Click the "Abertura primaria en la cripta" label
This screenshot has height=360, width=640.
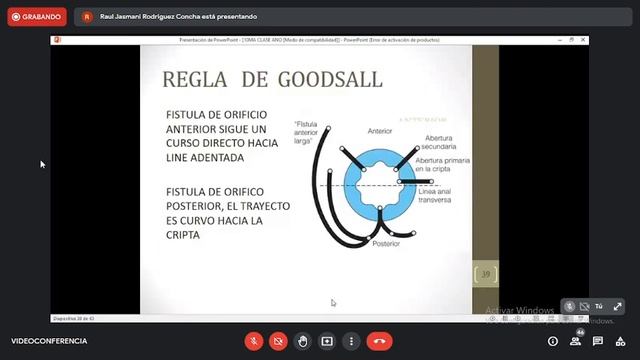(442, 164)
